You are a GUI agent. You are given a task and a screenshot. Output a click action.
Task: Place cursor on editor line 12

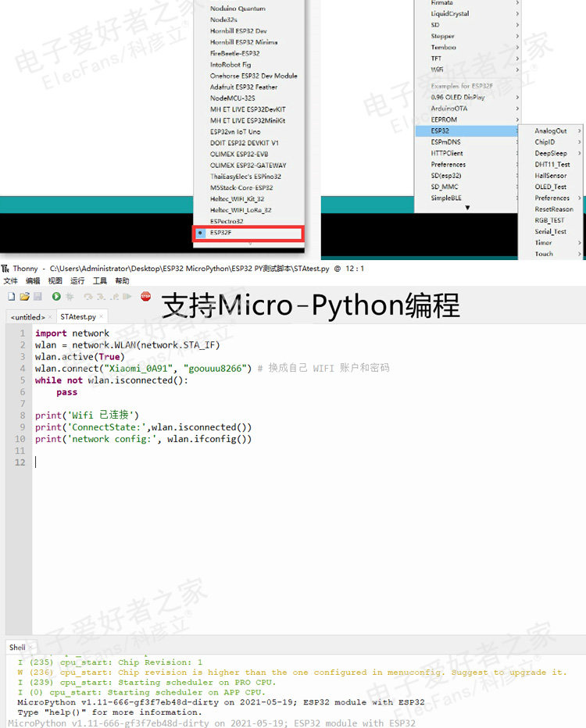coord(309,462)
